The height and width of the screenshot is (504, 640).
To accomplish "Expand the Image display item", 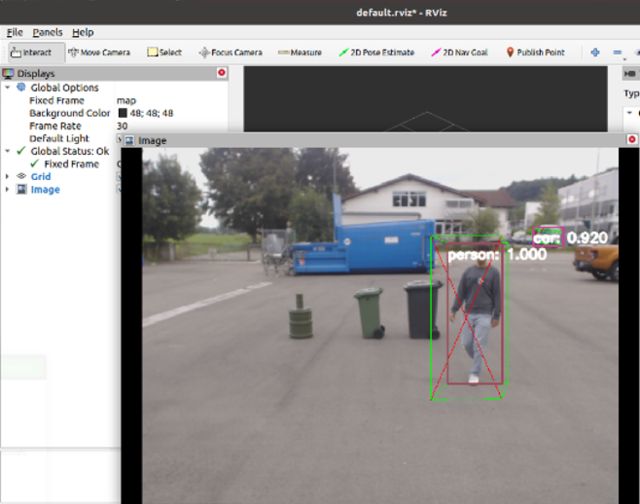I will tap(7, 189).
